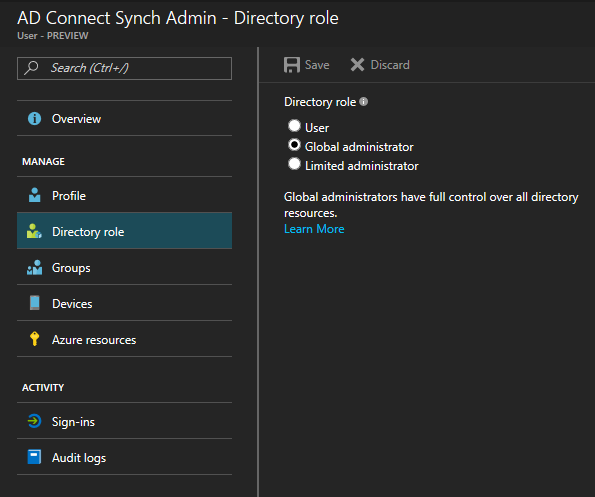Screen dimensions: 595x497
Task: Select the Global administrator radio option
Action: (x=294, y=145)
